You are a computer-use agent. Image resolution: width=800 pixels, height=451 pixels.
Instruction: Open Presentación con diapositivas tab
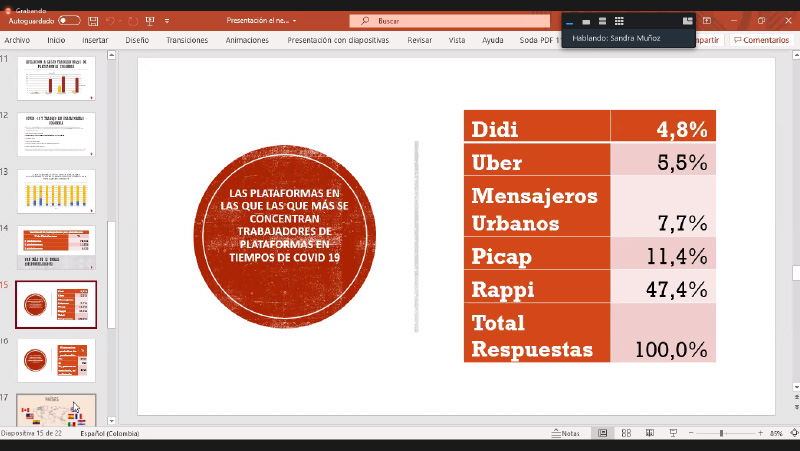(x=338, y=40)
